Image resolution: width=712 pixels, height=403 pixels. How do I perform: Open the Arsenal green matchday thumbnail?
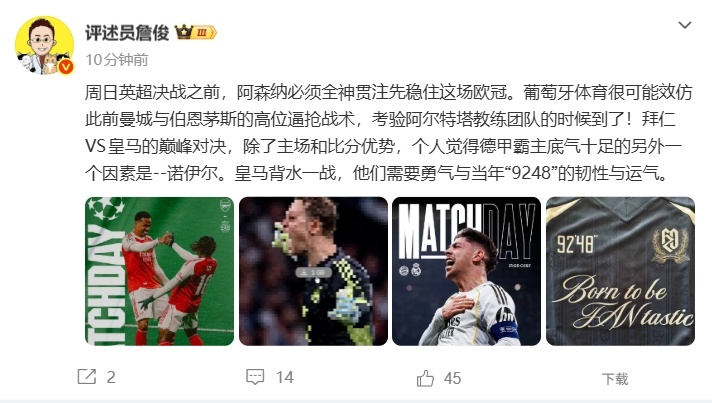pos(159,271)
